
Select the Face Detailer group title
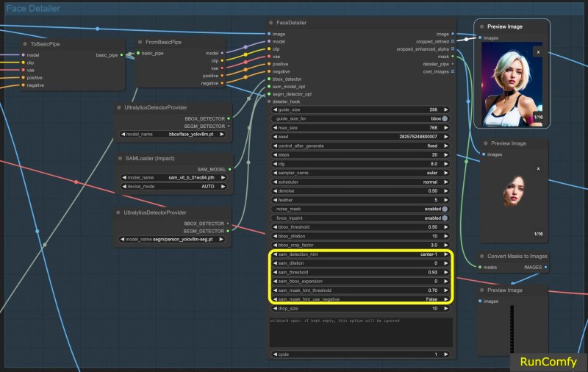click(33, 8)
